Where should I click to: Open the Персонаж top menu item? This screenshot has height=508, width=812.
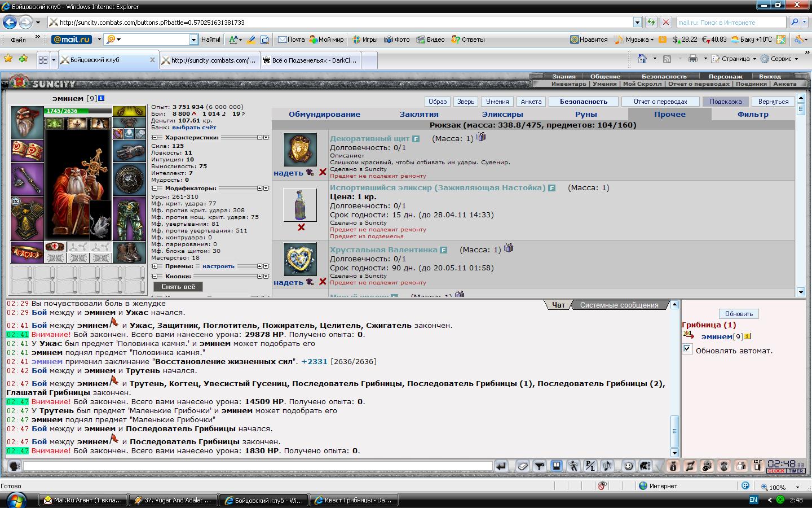tap(725, 76)
